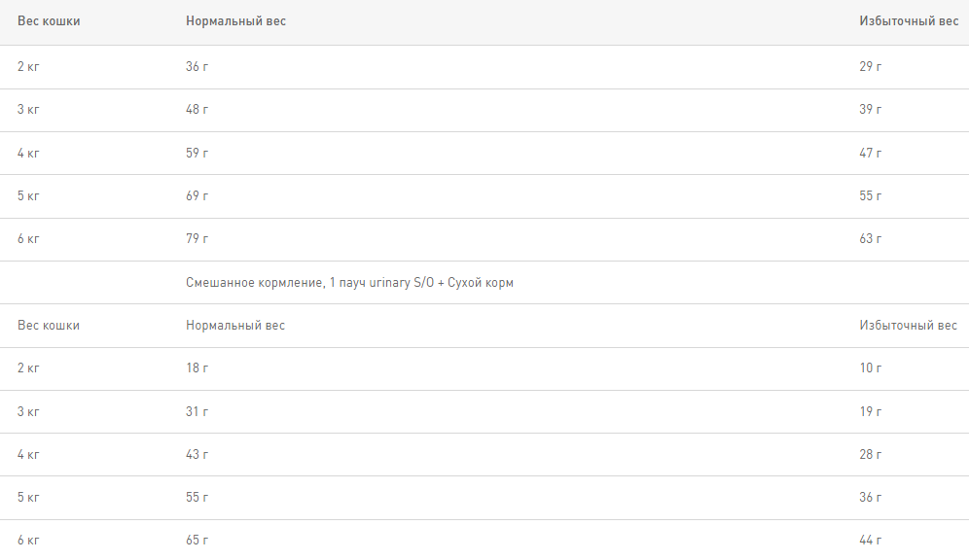The height and width of the screenshot is (560, 969).
Task: Select the '48 г' normal weight cell
Action: (x=197, y=110)
